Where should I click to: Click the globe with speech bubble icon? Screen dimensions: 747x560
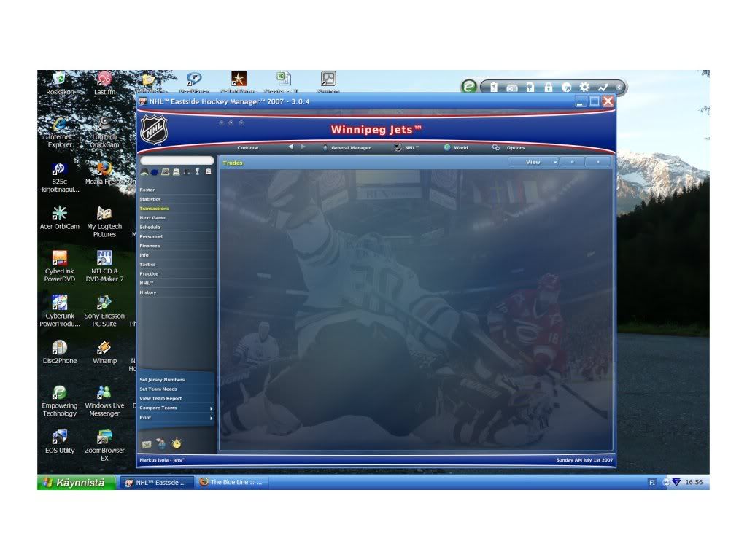[x=161, y=444]
